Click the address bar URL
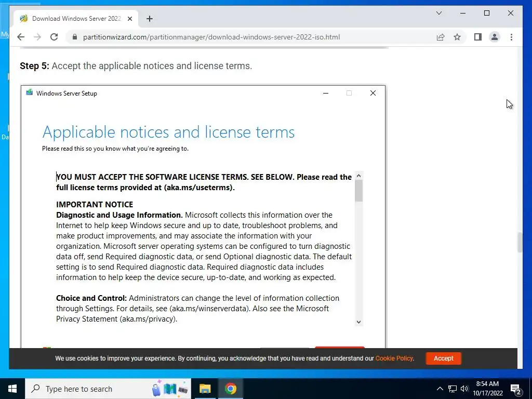Image resolution: width=532 pixels, height=399 pixels. 211,37
